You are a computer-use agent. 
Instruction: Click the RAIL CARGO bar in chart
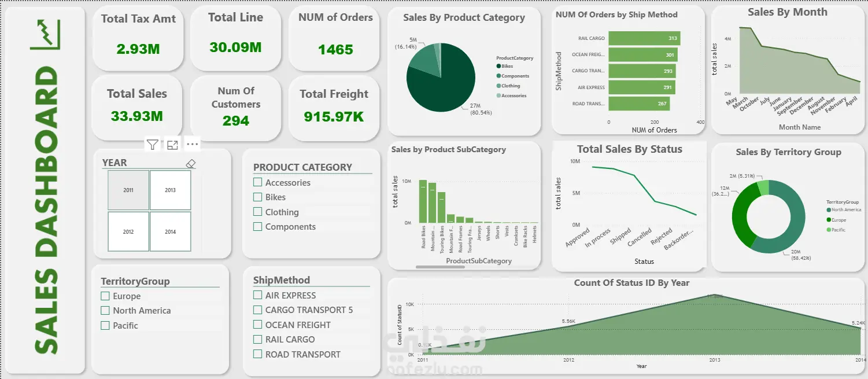644,38
